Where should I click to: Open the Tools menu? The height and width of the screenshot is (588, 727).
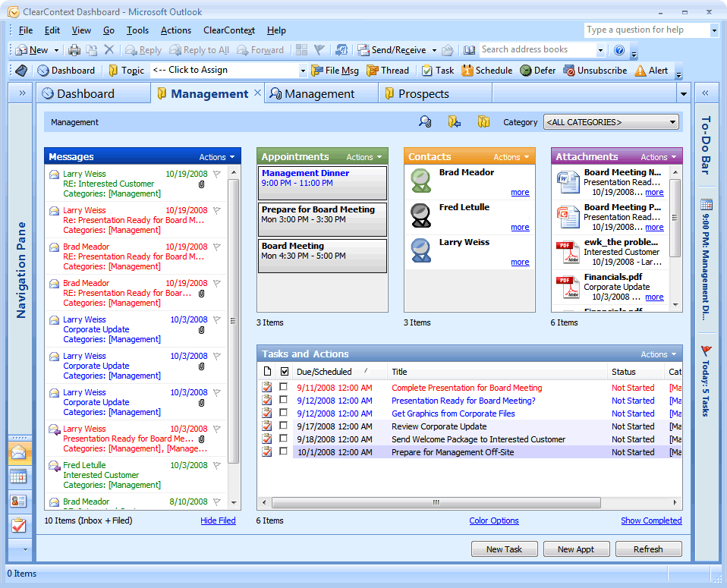click(137, 30)
